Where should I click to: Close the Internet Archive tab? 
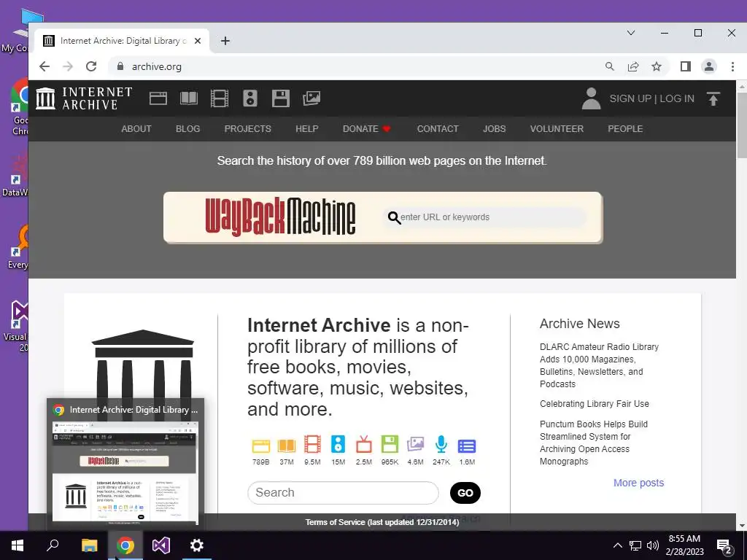coord(198,41)
